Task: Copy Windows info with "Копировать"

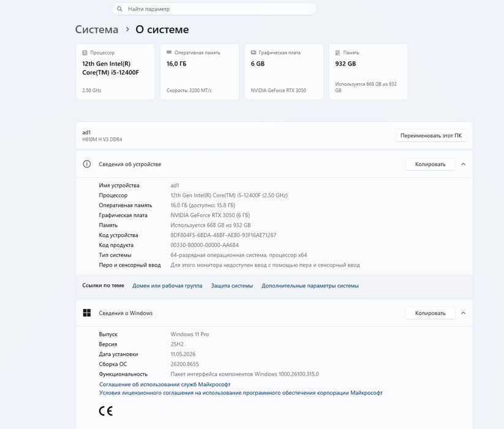Action: pyautogui.click(x=430, y=313)
